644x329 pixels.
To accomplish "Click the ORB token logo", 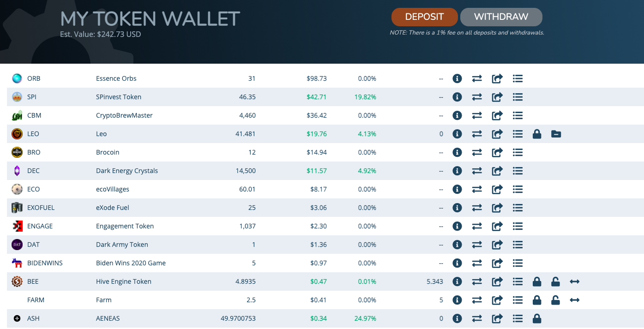I will click(x=17, y=78).
